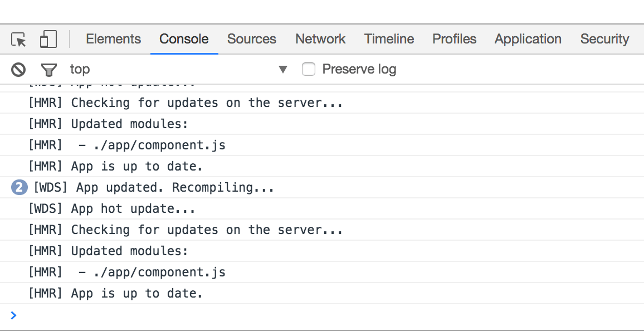Toggle the device toolbar icon
This screenshot has width=644, height=331.
coord(48,39)
